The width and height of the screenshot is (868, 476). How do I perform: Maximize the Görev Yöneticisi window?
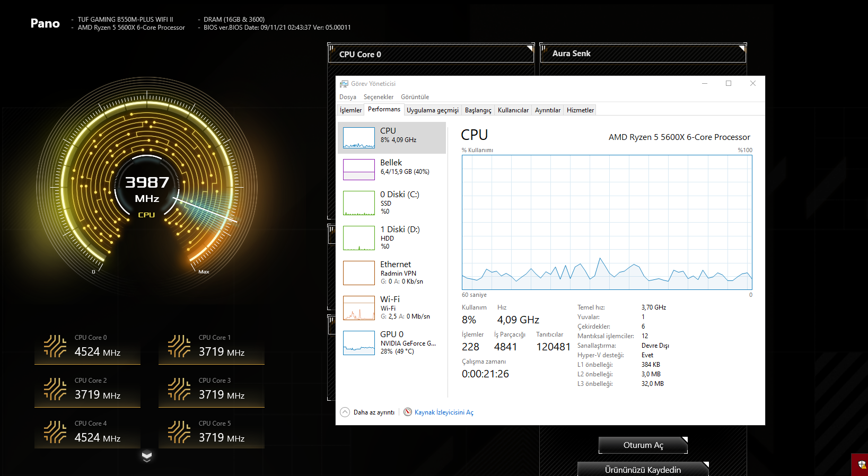click(729, 83)
